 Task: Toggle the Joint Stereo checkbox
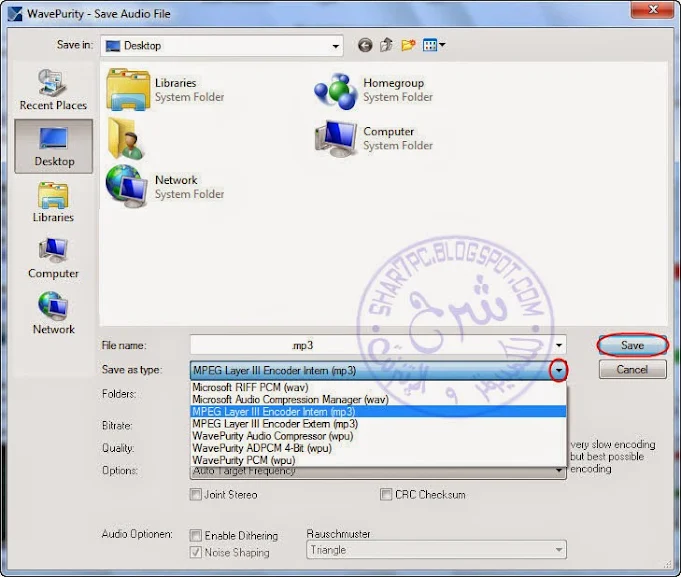[196, 495]
